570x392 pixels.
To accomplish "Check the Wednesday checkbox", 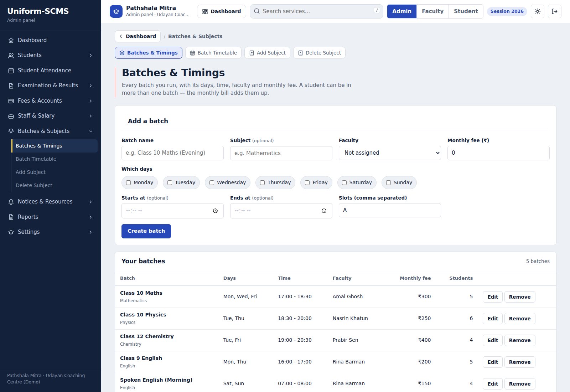I will [212, 183].
